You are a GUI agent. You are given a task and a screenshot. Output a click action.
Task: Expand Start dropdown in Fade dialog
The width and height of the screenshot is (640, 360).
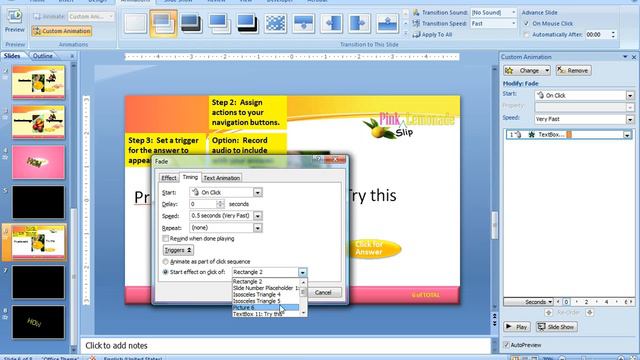pos(258,192)
